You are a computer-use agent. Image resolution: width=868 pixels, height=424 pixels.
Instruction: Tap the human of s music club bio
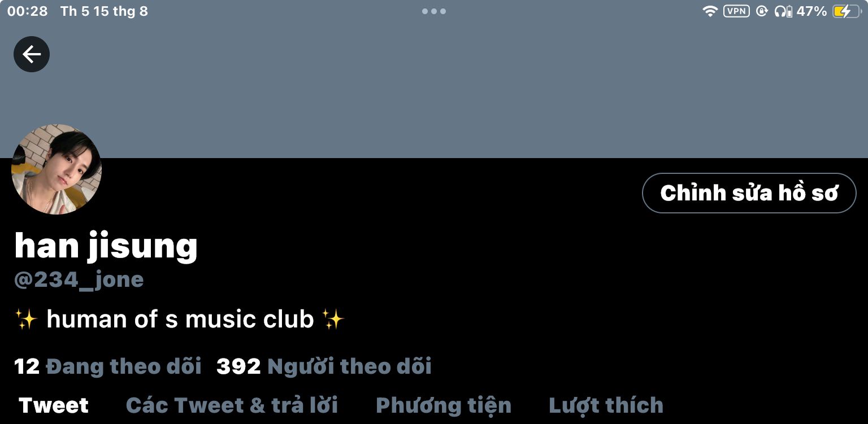click(x=180, y=320)
